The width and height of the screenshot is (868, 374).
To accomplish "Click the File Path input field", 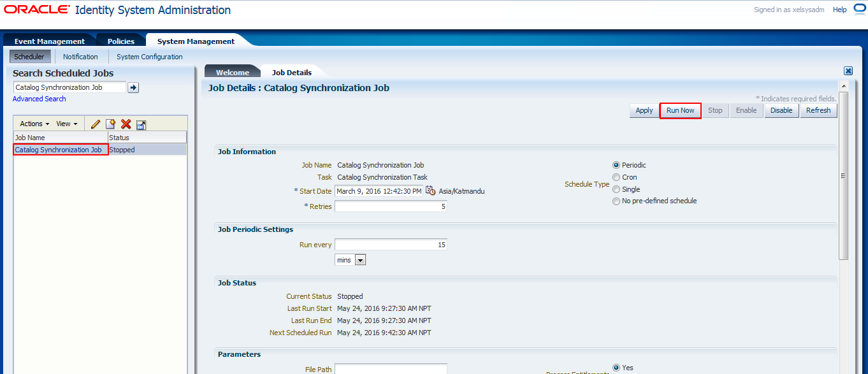I will click(391, 369).
